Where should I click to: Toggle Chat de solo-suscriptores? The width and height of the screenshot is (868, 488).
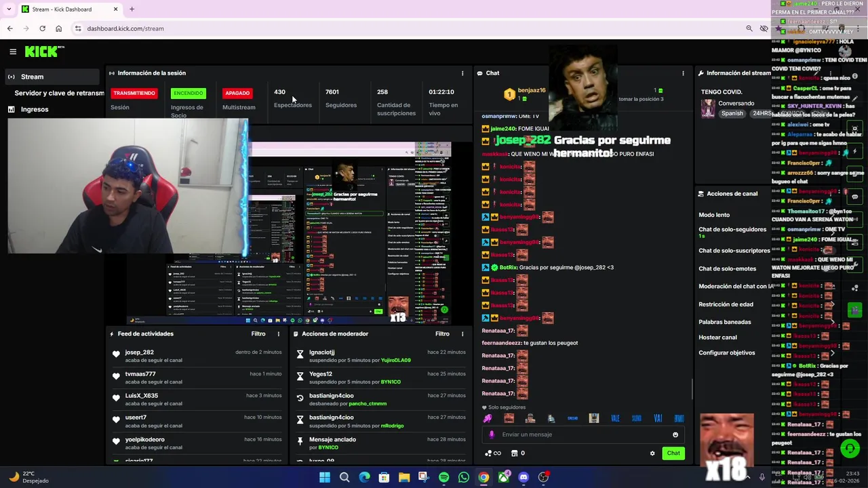(x=734, y=251)
